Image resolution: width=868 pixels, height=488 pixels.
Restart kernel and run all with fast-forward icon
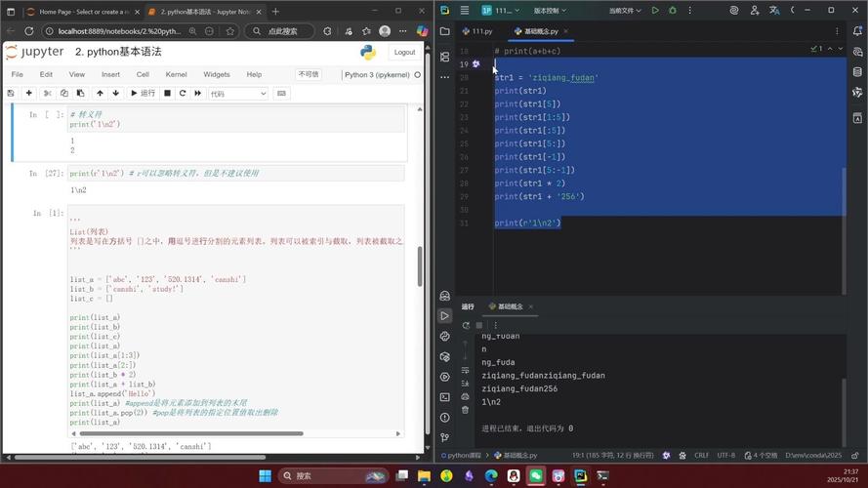(197, 94)
